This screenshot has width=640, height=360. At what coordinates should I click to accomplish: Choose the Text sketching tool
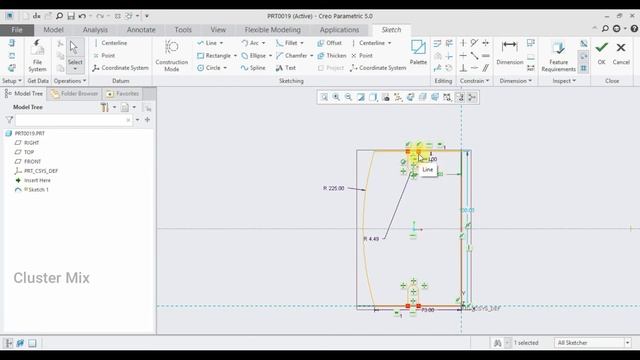(286, 68)
